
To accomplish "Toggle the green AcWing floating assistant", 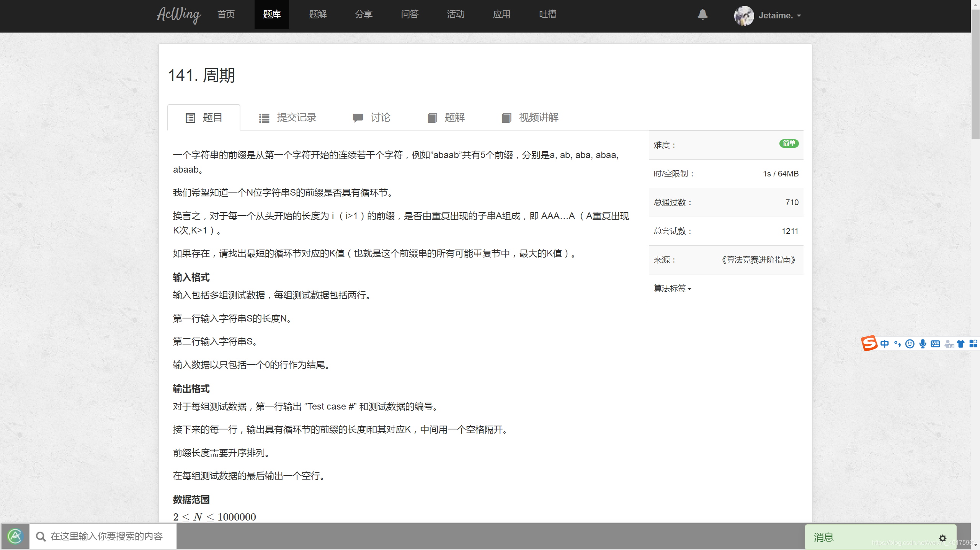I will [x=15, y=536].
